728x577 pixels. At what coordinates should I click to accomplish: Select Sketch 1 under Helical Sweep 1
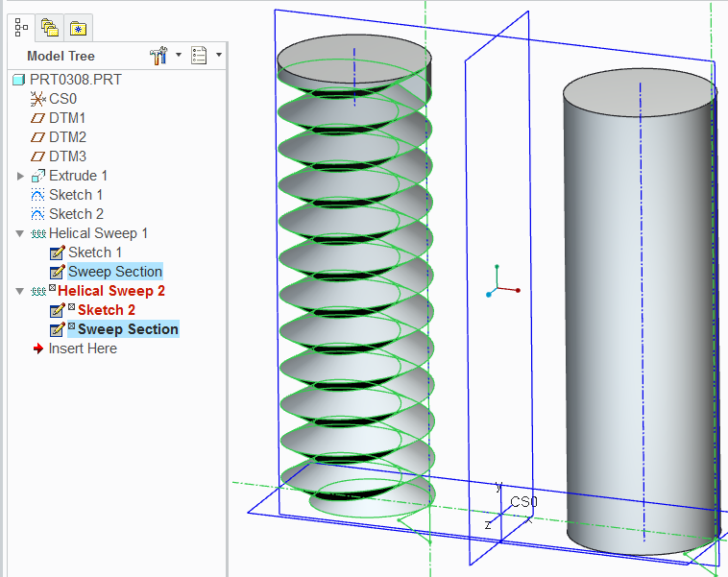pos(95,252)
